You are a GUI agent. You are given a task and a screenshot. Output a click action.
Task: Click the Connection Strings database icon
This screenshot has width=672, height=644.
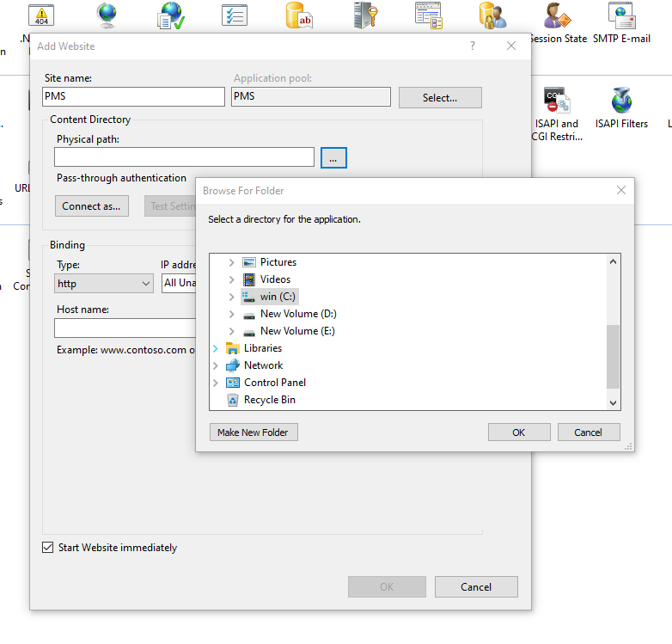(298, 15)
